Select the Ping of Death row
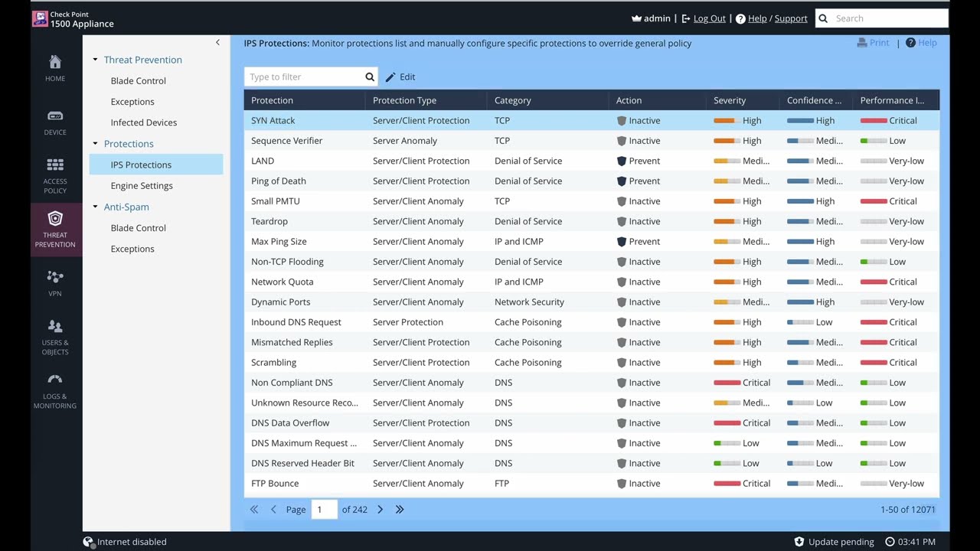The width and height of the screenshot is (980, 551). coord(592,181)
